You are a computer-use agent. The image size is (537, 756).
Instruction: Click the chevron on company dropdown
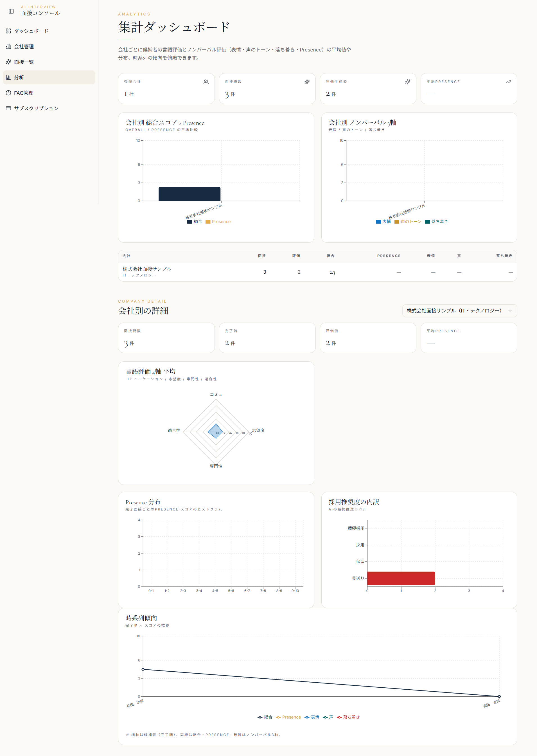[x=510, y=311]
